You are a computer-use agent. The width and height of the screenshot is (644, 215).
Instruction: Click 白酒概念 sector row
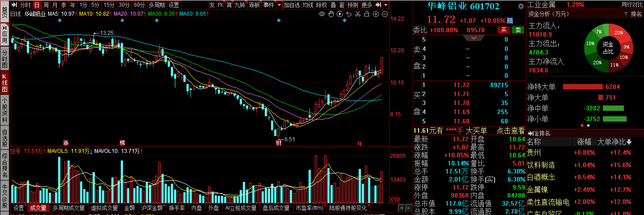click(541, 177)
